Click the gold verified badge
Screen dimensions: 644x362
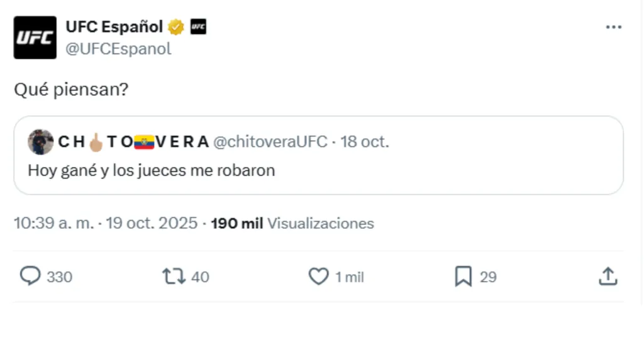pyautogui.click(x=175, y=27)
